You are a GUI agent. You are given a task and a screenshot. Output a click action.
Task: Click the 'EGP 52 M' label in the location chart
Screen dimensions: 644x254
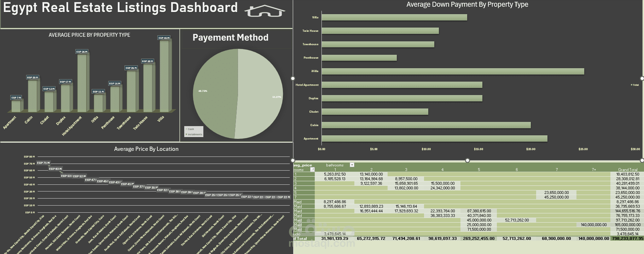(79, 176)
